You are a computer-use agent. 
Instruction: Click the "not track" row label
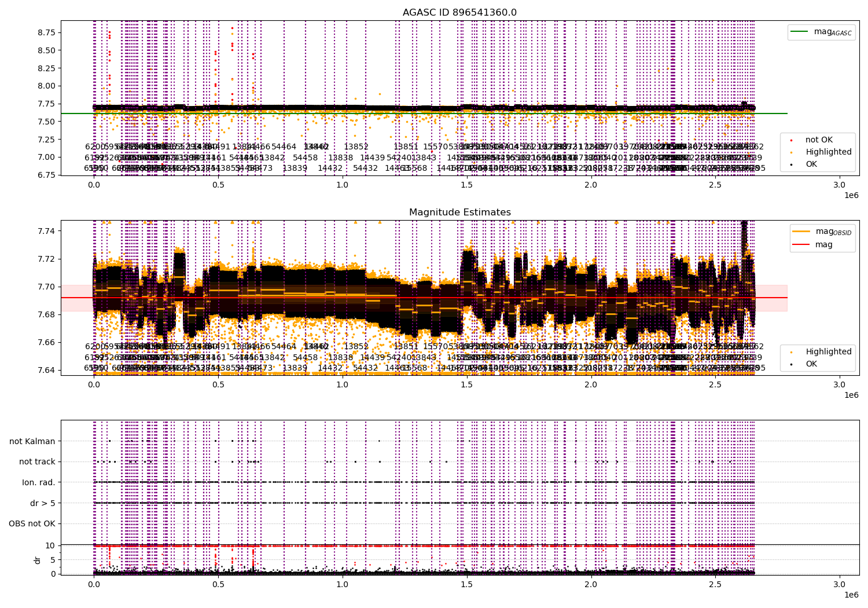(x=37, y=462)
